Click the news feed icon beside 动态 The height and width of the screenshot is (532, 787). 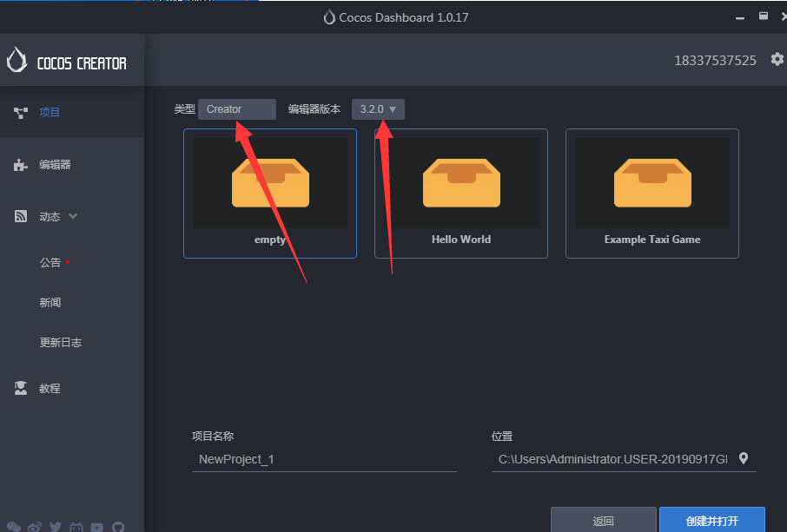[x=21, y=217]
